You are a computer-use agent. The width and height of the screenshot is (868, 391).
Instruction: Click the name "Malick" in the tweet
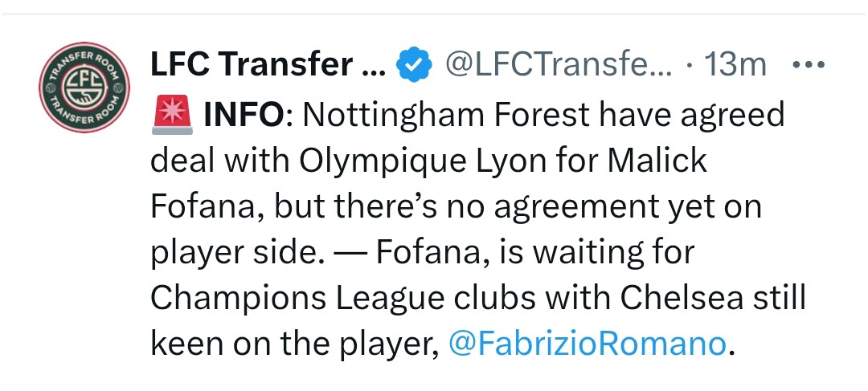coord(657,161)
